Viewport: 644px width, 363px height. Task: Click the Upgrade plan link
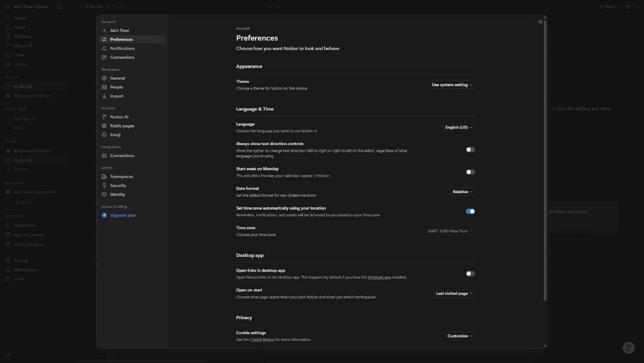(x=123, y=215)
